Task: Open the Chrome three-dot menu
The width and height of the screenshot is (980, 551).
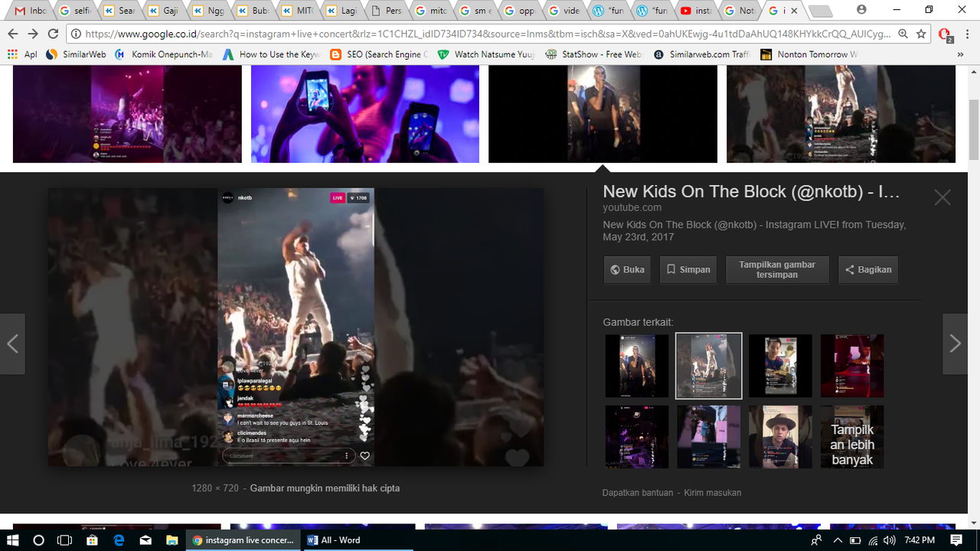Action: point(968,34)
